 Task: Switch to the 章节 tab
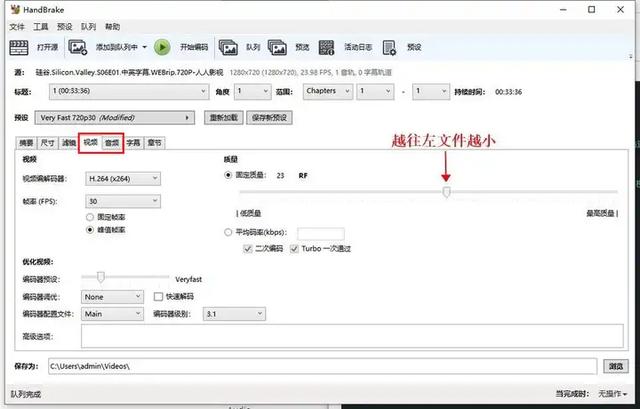pyautogui.click(x=155, y=143)
